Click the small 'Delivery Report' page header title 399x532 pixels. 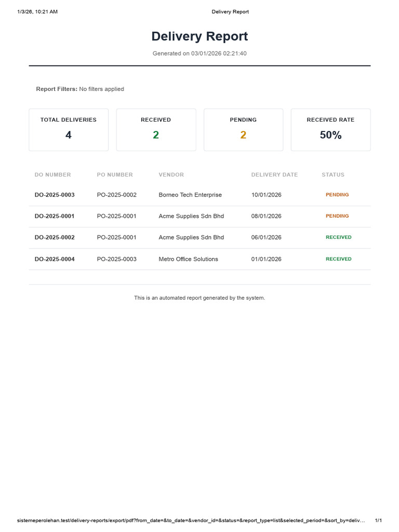[230, 11]
